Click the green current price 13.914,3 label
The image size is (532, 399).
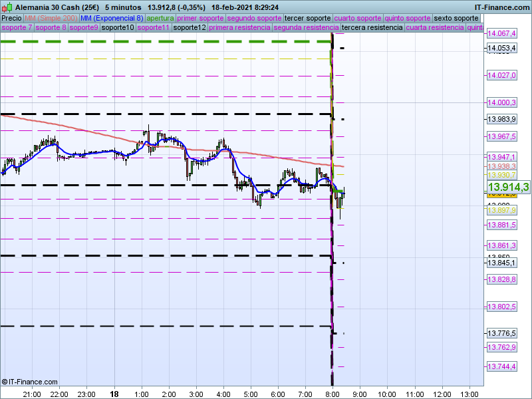click(x=508, y=188)
